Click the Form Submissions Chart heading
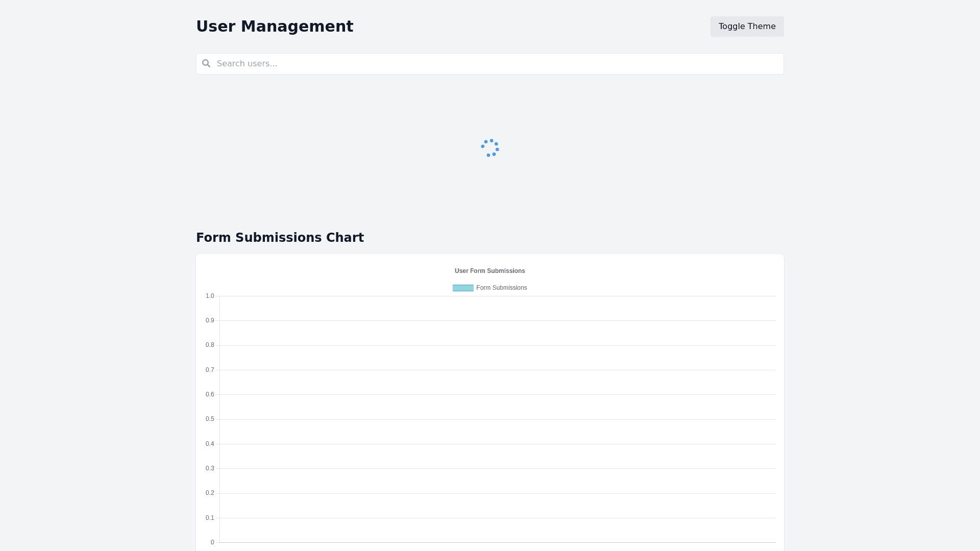980x551 pixels. click(x=280, y=238)
